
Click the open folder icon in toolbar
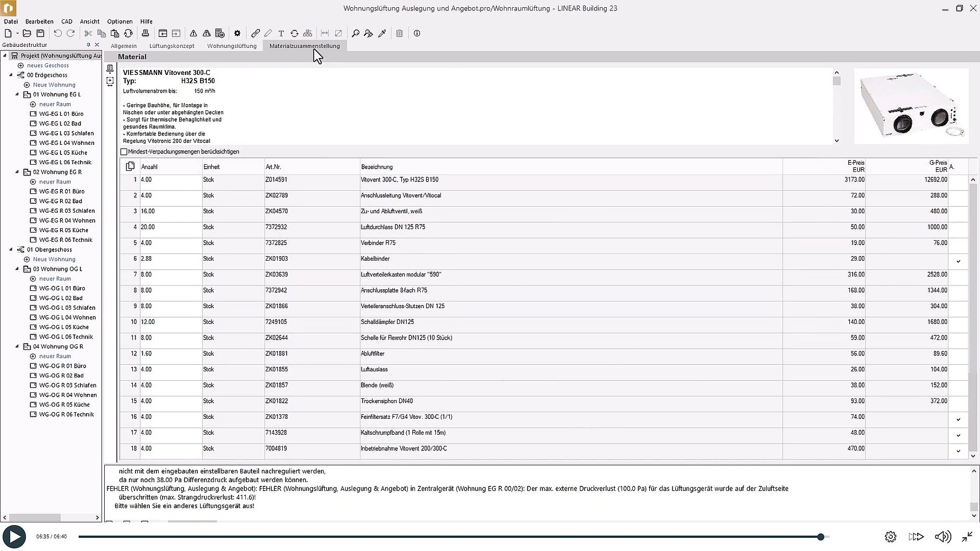click(26, 34)
